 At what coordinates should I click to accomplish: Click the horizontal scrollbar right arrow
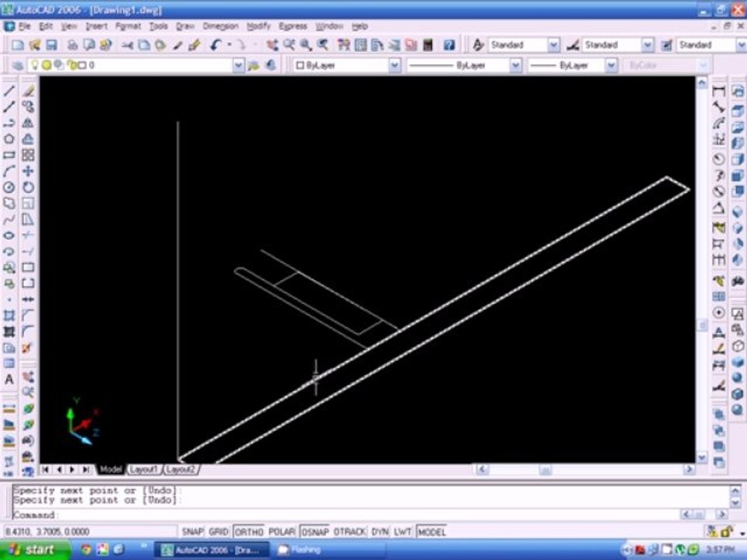689,470
